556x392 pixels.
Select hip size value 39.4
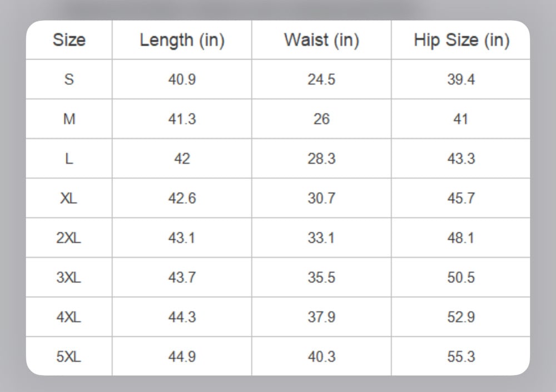click(461, 79)
